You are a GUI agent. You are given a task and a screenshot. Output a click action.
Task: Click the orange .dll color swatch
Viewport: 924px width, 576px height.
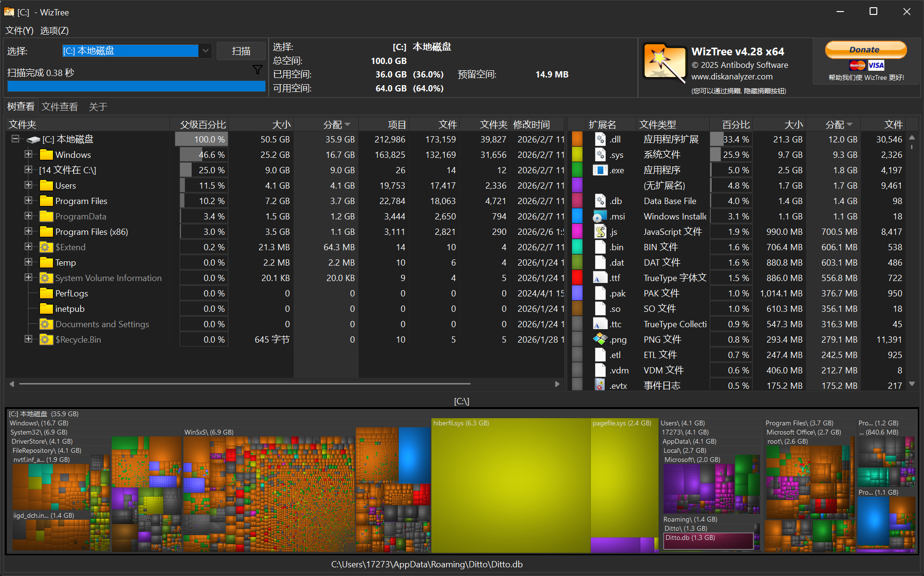click(577, 139)
